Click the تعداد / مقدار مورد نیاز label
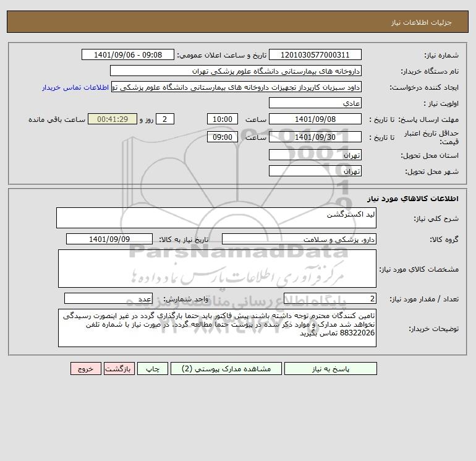476x461 pixels. point(424,299)
